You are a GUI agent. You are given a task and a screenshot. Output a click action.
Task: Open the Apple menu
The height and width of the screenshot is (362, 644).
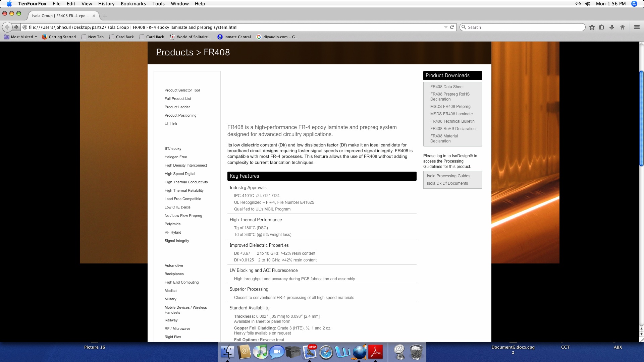click(x=9, y=4)
